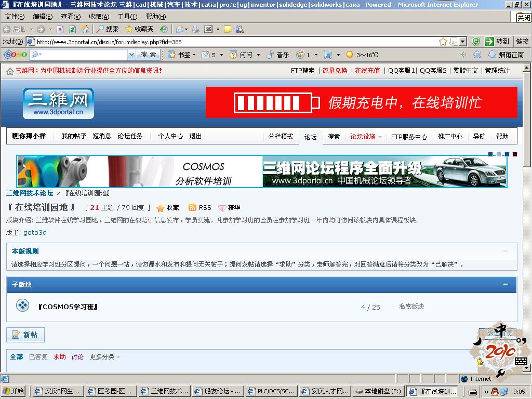Screen dimensions: 532x399
Task: Click the Refresh page icon
Action: (x=72, y=29)
